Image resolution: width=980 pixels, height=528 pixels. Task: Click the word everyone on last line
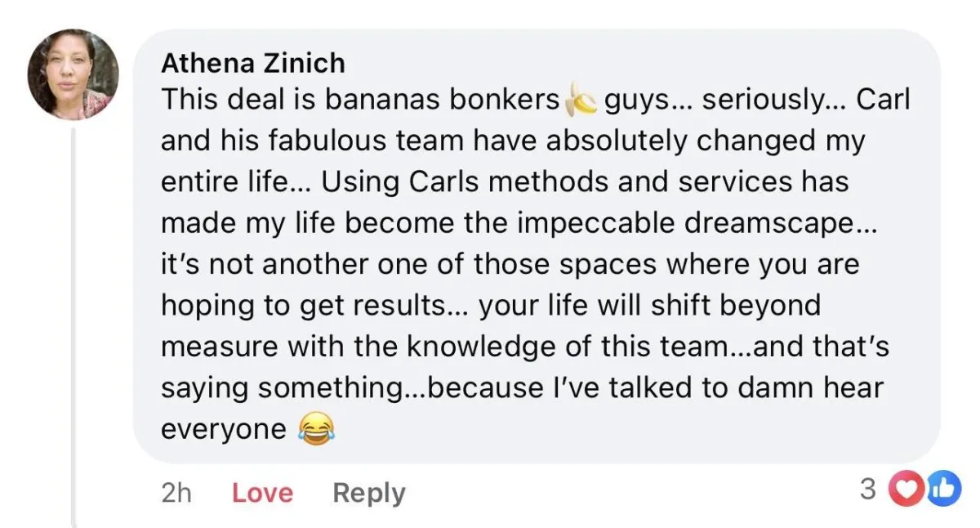[x=224, y=429]
